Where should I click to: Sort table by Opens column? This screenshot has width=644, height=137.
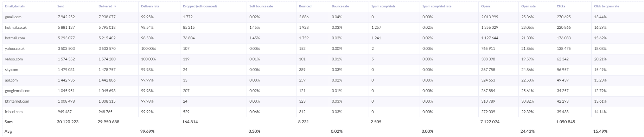coord(486,7)
